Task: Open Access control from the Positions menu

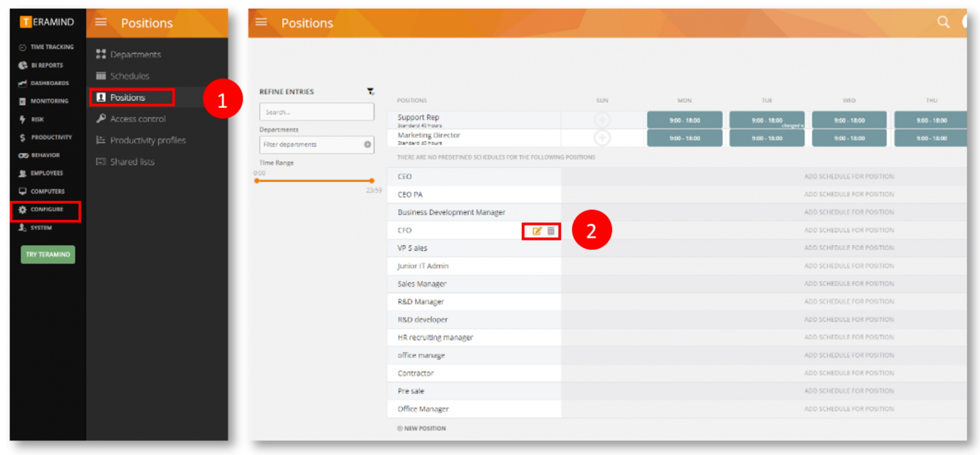Action: coord(138,118)
